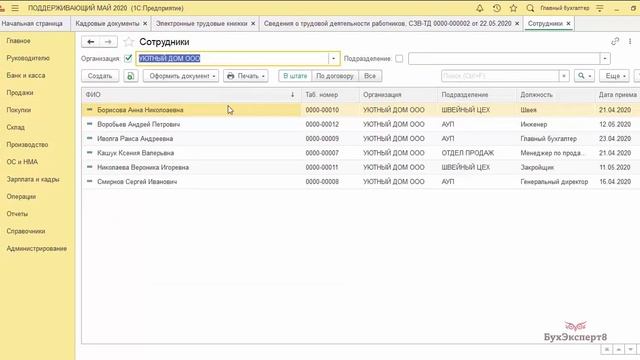This screenshot has width=640, height=360.
Task: Open the vertical dots form menu
Action: click(630, 41)
